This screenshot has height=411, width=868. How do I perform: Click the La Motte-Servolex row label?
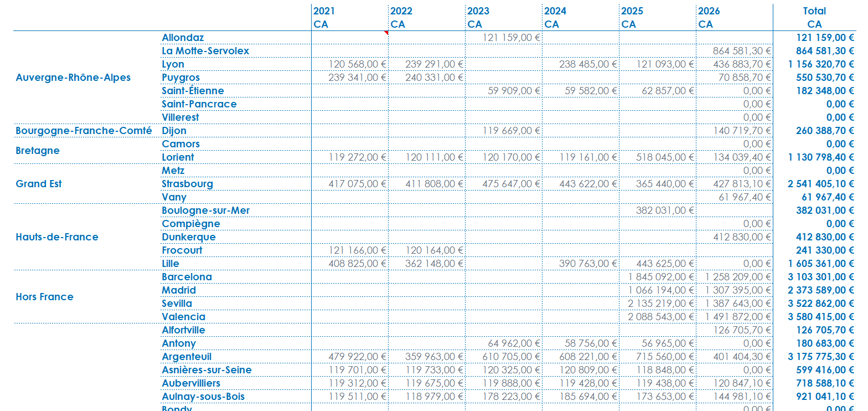(205, 51)
